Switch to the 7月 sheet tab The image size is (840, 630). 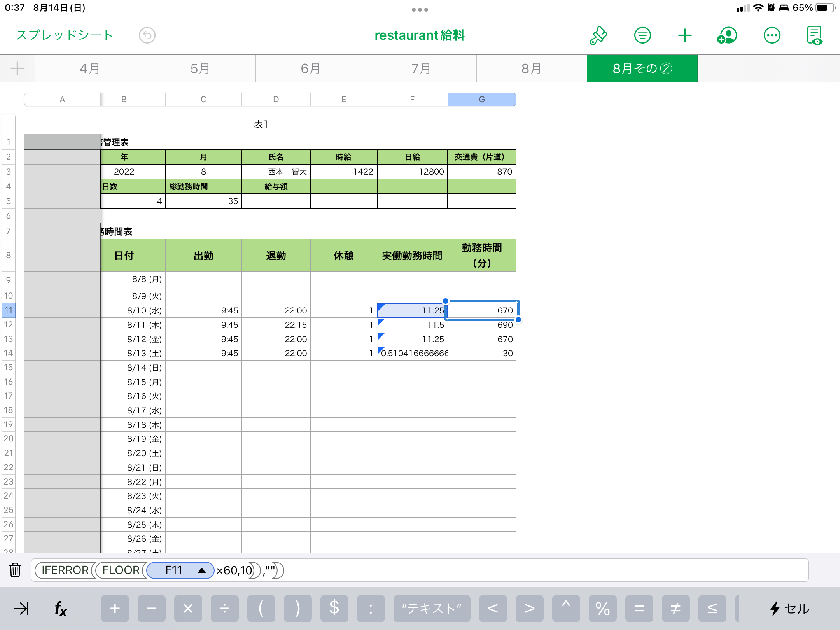point(421,68)
